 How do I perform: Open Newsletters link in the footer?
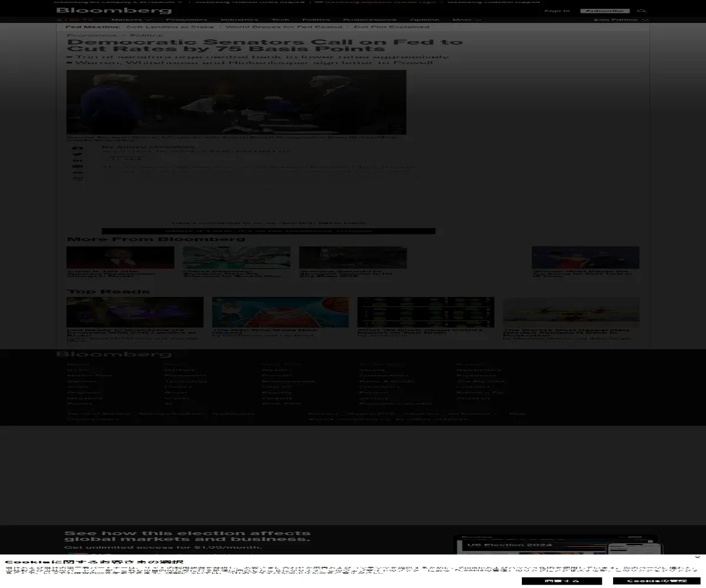[479, 370]
